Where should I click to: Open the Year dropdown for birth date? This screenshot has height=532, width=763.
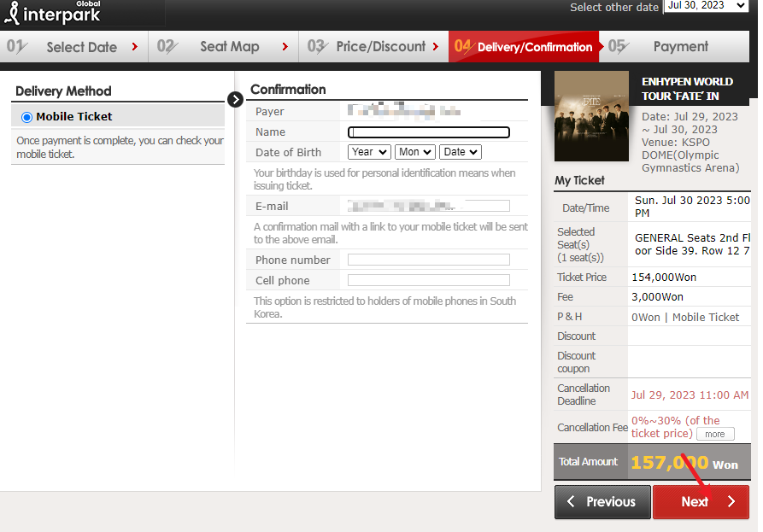coord(369,152)
